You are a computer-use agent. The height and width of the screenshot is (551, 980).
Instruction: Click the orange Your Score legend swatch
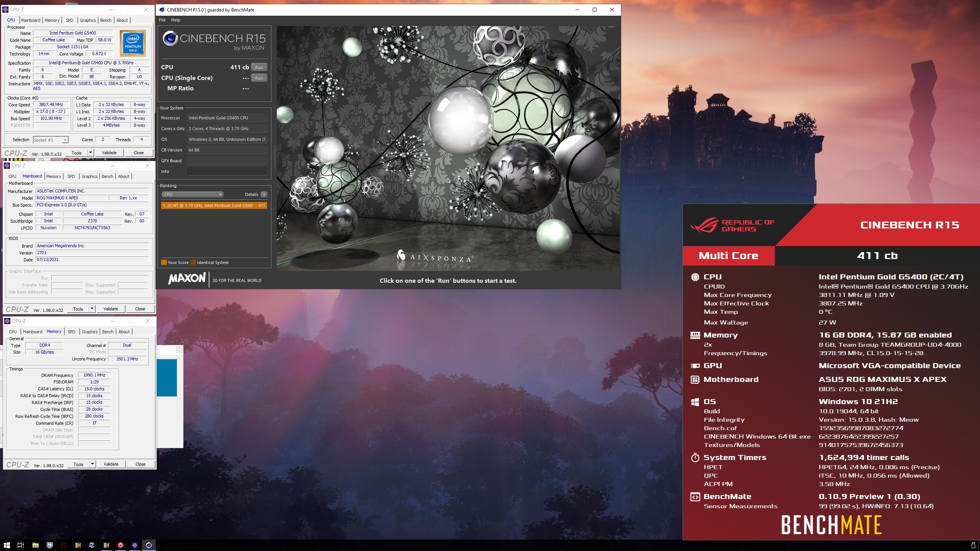164,262
